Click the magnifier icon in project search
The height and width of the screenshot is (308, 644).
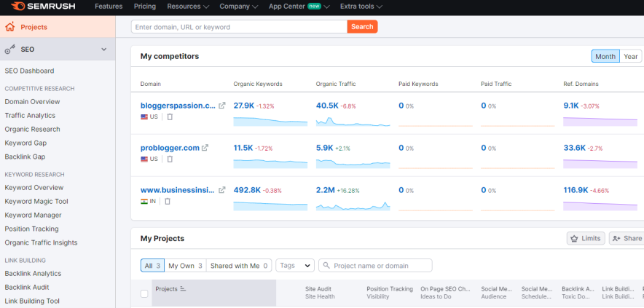327,265
